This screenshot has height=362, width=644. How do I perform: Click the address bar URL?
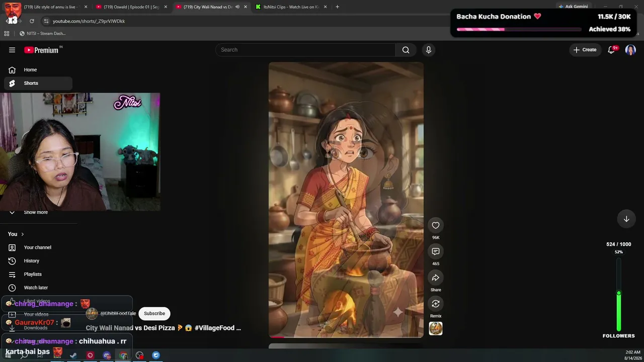point(89,21)
